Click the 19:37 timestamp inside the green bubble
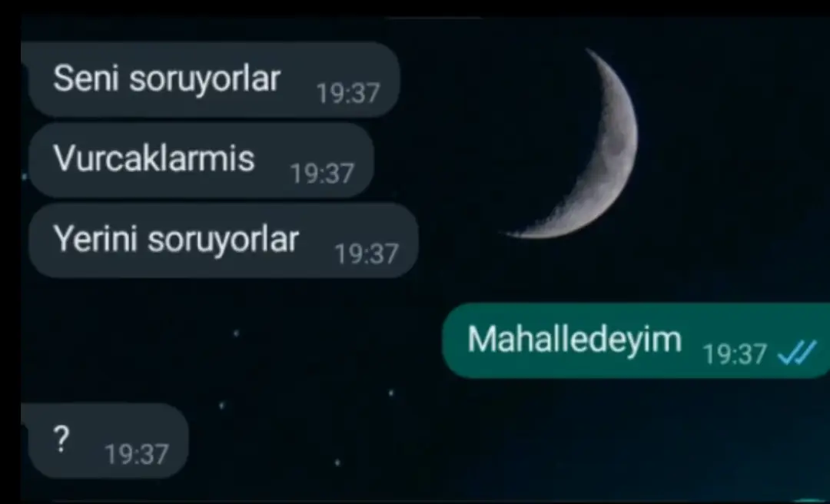The height and width of the screenshot is (504, 830). [x=734, y=354]
